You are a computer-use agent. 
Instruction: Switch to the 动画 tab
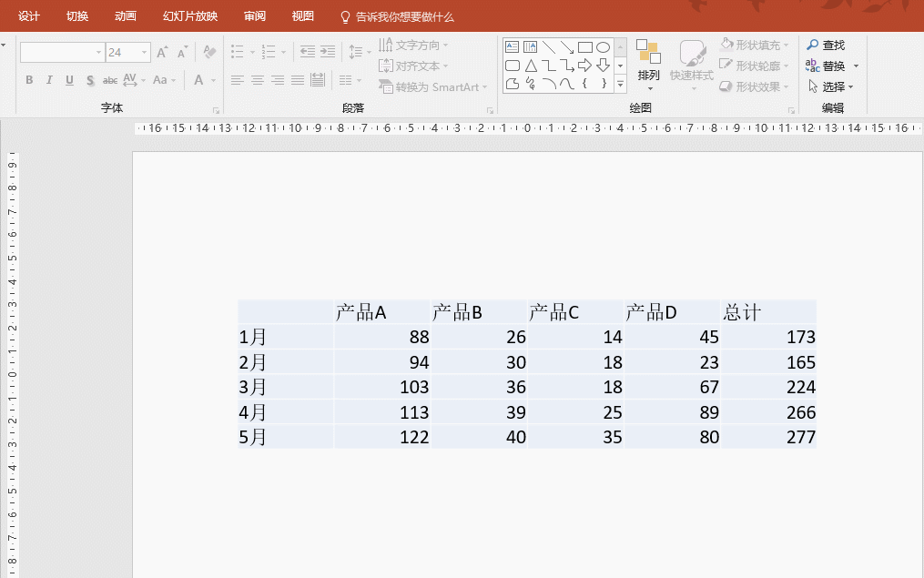tap(126, 16)
